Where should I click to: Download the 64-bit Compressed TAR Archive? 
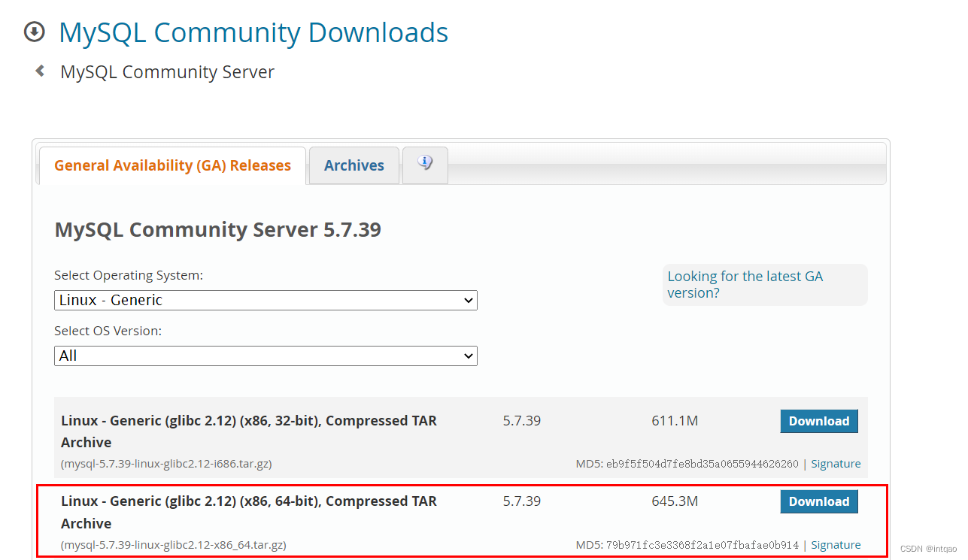click(819, 501)
